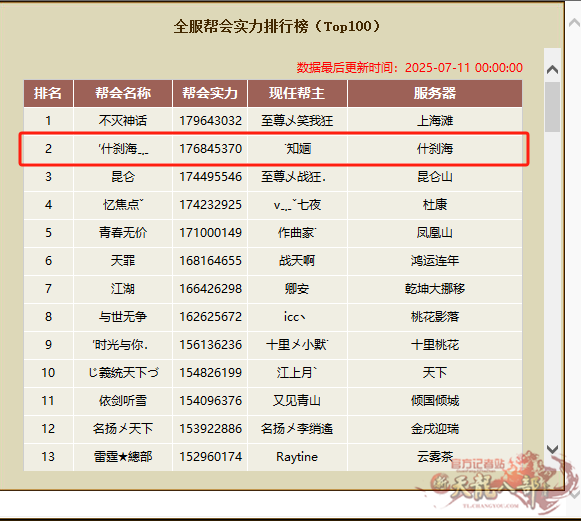
Task: Click guild name 时光与你.
Action: coord(120,345)
